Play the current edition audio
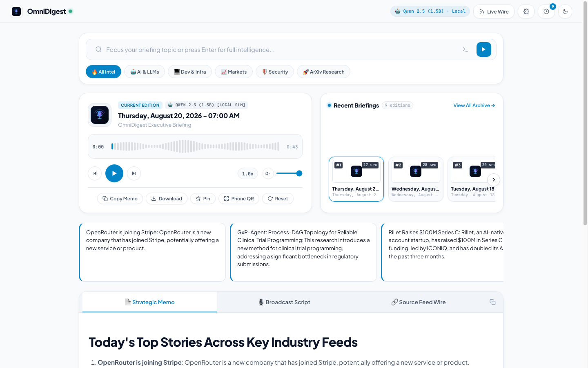Image resolution: width=588 pixels, height=368 pixels. tap(114, 173)
